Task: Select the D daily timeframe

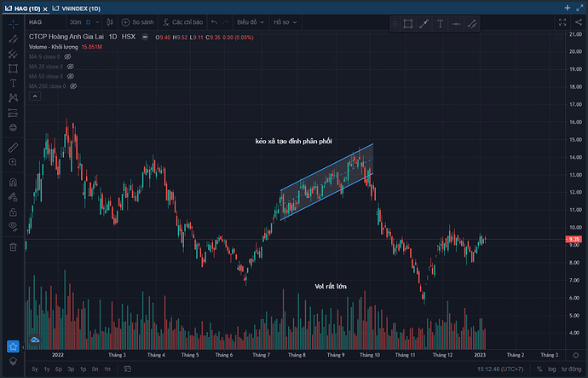Action: 89,22
